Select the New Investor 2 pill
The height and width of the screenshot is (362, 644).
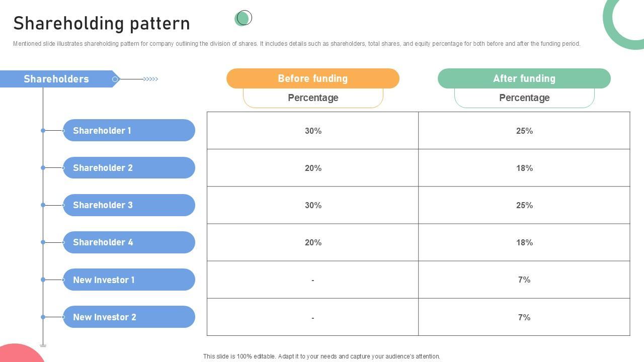129,317
